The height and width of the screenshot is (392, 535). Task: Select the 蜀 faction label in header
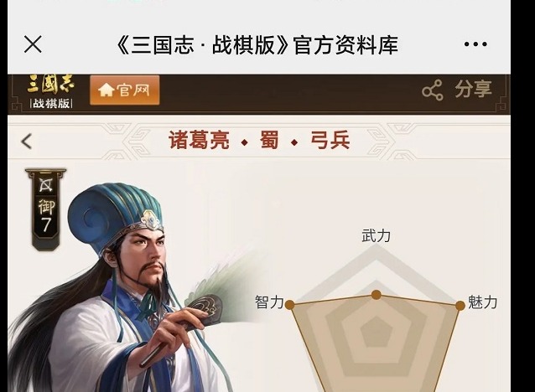tap(269, 140)
